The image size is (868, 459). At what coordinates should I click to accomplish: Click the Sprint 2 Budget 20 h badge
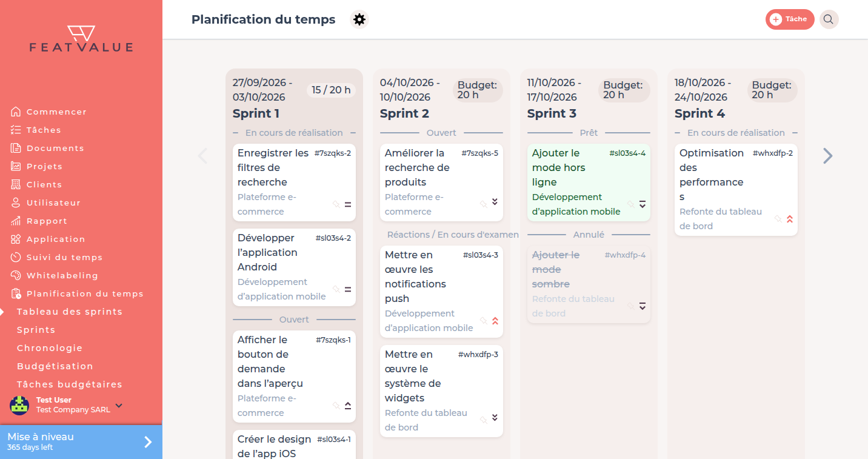[478, 90]
